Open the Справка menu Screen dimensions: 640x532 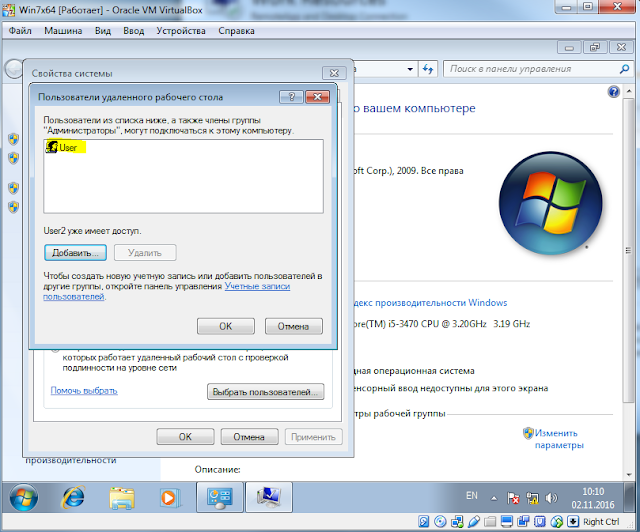coord(236,31)
